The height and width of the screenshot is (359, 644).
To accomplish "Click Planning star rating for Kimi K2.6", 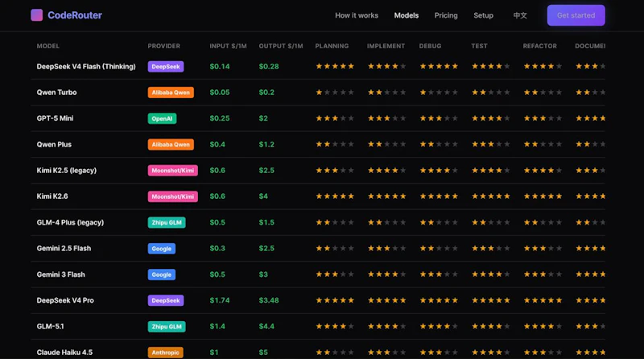I will [x=335, y=196].
